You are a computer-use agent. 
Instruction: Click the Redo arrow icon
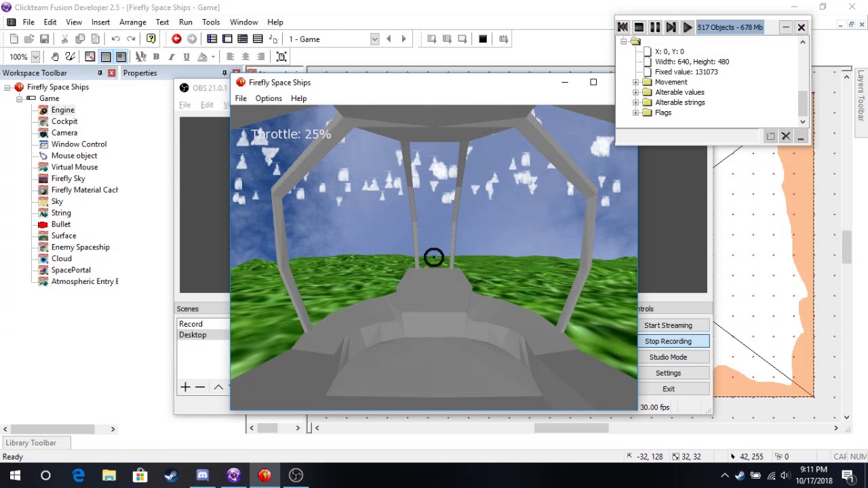131,39
